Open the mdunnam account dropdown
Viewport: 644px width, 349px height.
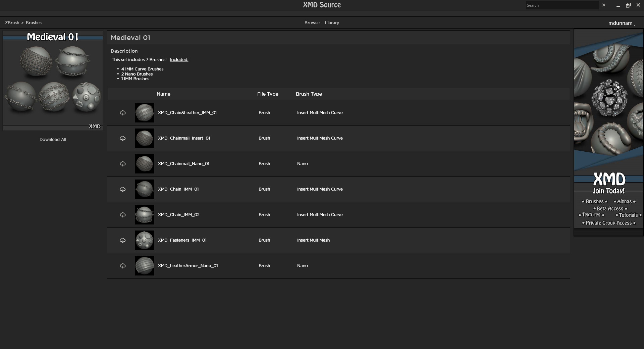pyautogui.click(x=622, y=23)
